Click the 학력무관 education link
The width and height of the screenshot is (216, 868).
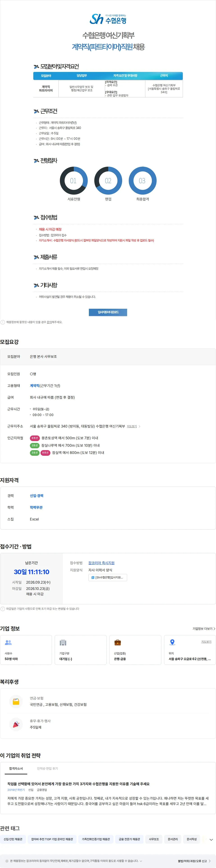tap(36, 507)
